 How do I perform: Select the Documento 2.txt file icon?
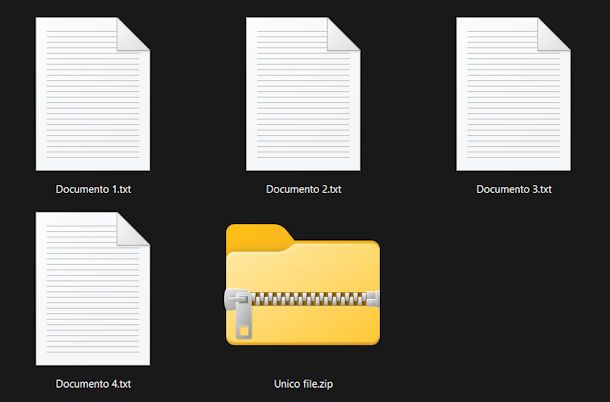pos(303,94)
